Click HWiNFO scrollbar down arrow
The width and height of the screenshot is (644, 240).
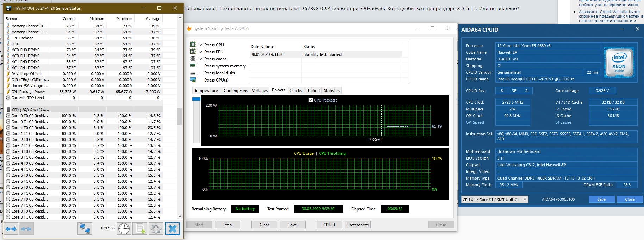180,217
